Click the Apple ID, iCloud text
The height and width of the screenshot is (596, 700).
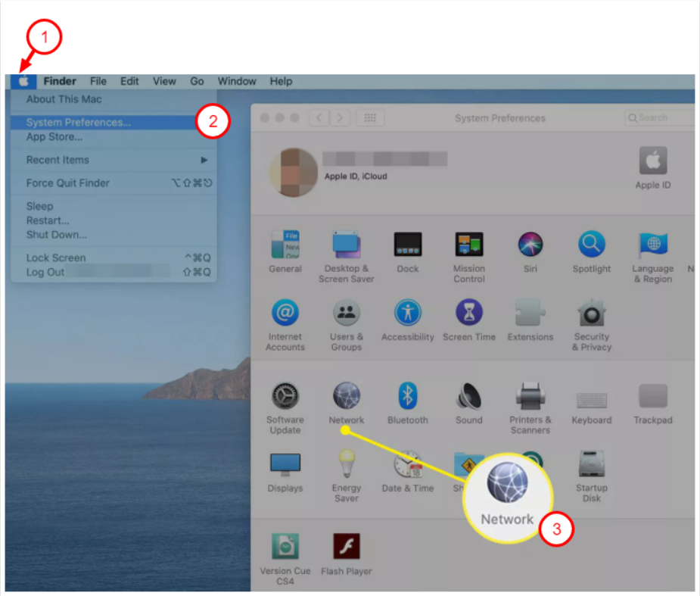point(356,176)
